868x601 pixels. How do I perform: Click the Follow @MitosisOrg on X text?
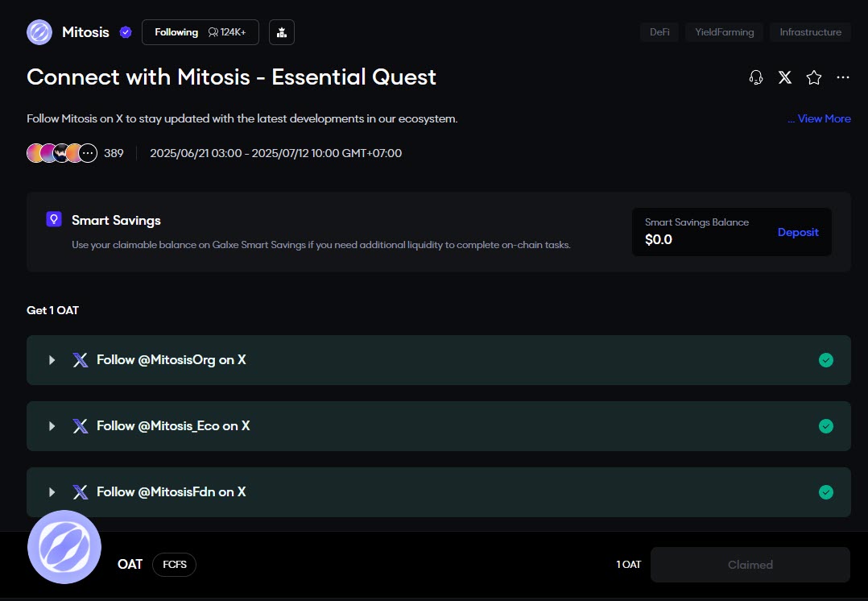pyautogui.click(x=171, y=360)
